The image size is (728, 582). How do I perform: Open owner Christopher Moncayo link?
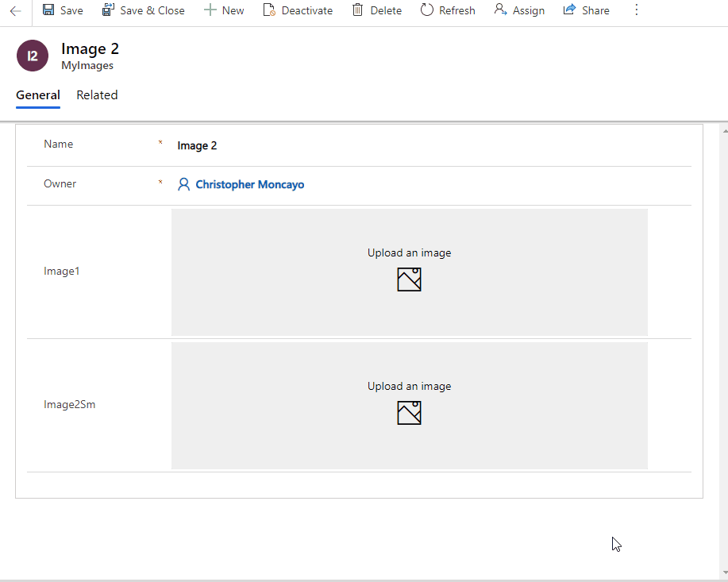[249, 184]
